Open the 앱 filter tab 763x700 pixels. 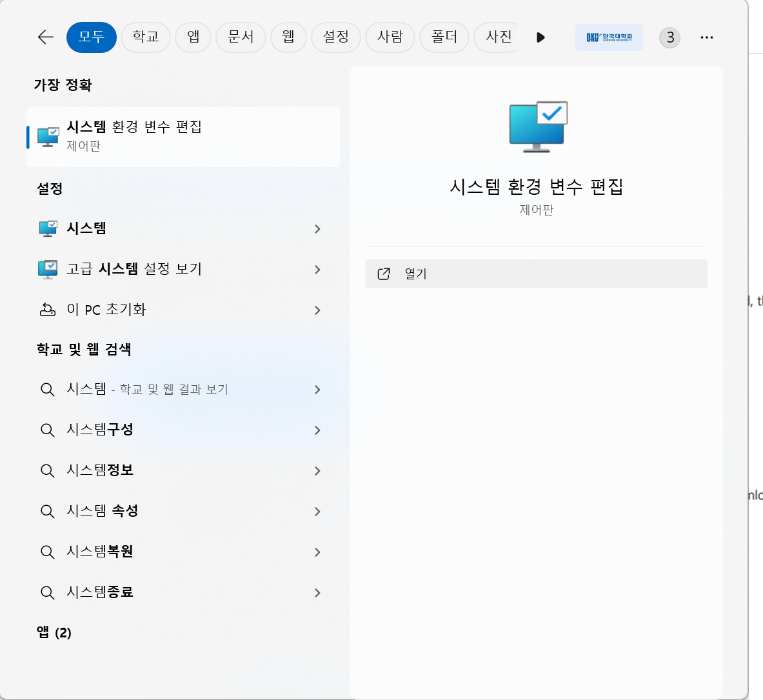coord(193,37)
